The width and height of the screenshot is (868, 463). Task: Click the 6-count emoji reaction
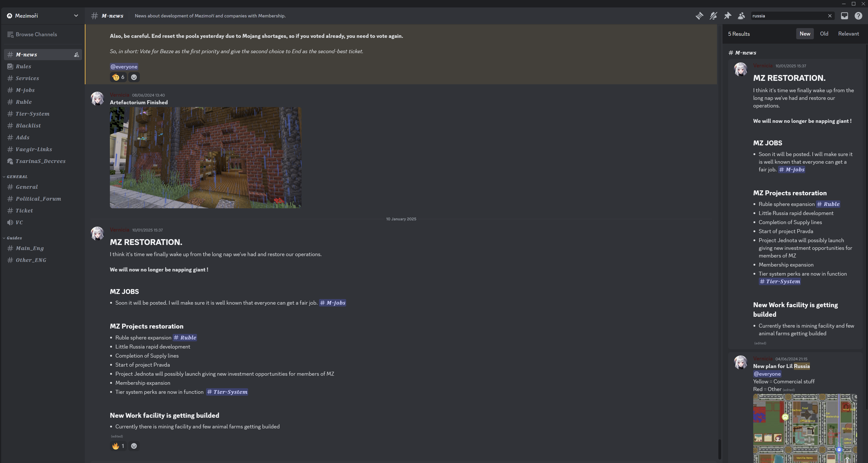coord(118,77)
